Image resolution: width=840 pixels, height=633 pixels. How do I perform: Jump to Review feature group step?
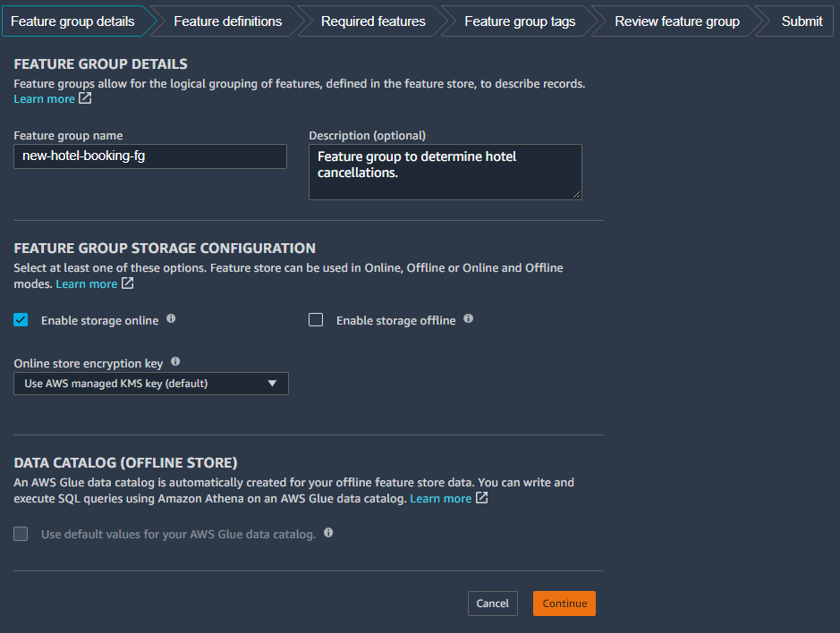coord(676,21)
